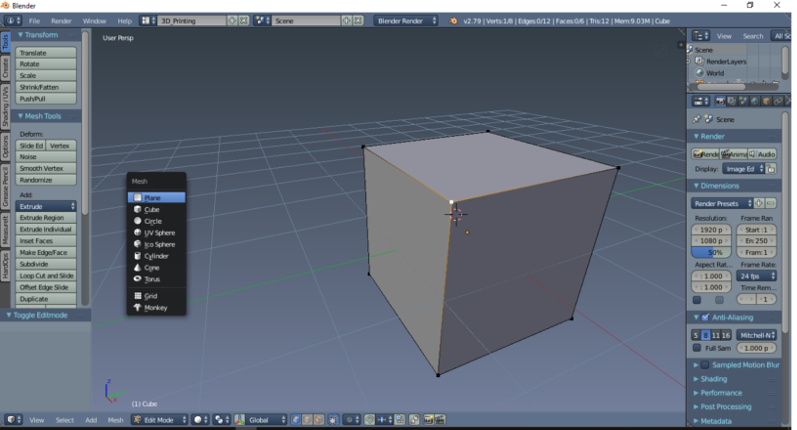This screenshot has width=797, height=430.
Task: Switch to face select mode
Action: tap(319, 420)
